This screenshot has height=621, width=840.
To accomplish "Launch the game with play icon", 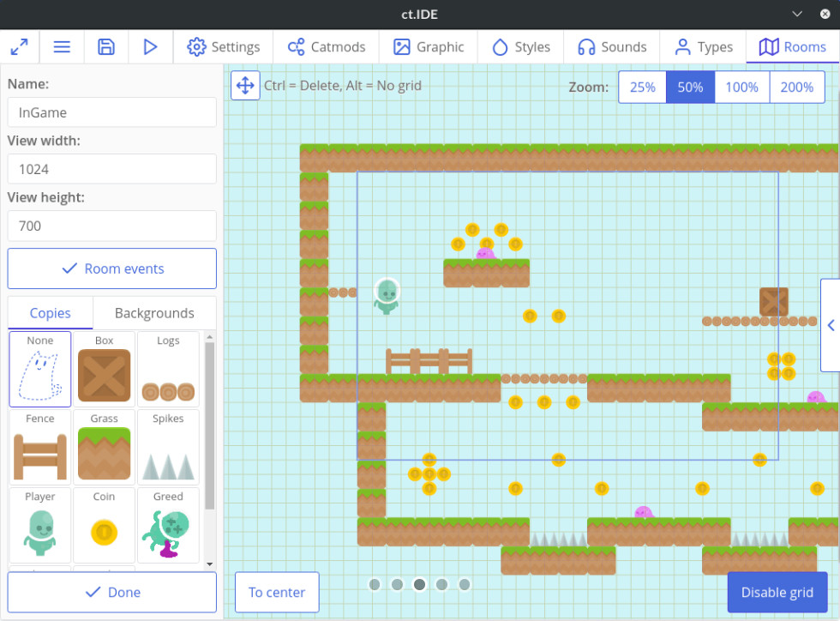I will (x=151, y=47).
